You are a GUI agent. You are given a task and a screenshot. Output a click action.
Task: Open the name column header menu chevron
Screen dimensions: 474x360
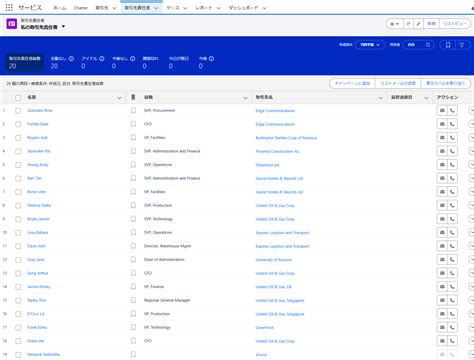119,98
